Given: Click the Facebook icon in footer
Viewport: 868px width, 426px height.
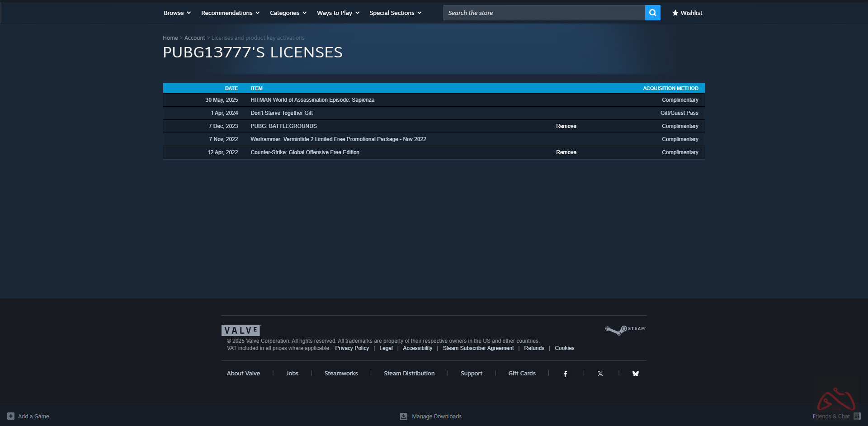Looking at the screenshot, I should point(565,374).
